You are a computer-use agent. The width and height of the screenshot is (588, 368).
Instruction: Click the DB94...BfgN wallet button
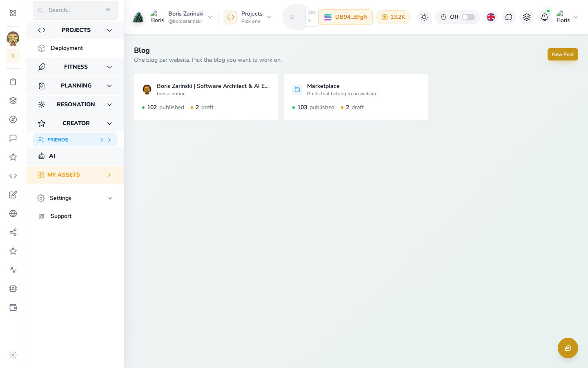coord(345,17)
